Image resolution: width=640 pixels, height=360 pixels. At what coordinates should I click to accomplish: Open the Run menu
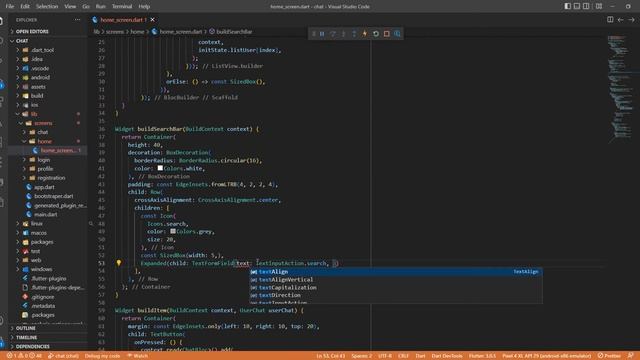coord(100,6)
